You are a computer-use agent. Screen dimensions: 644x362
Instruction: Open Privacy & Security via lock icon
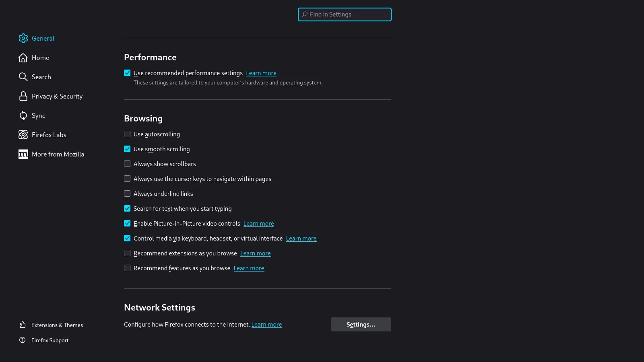click(23, 96)
